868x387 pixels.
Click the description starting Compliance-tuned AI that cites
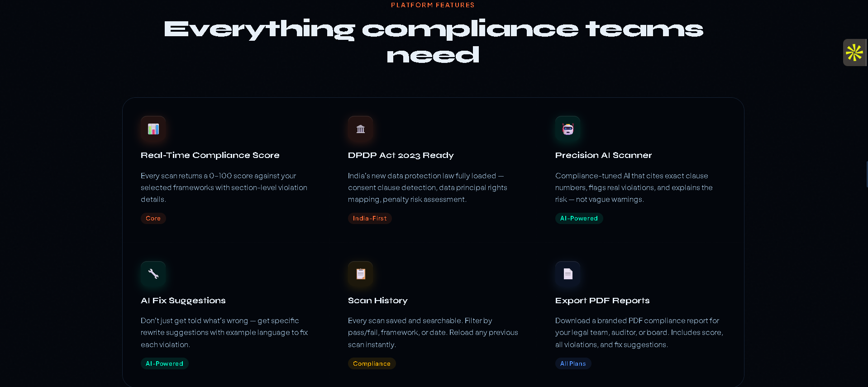634,187
